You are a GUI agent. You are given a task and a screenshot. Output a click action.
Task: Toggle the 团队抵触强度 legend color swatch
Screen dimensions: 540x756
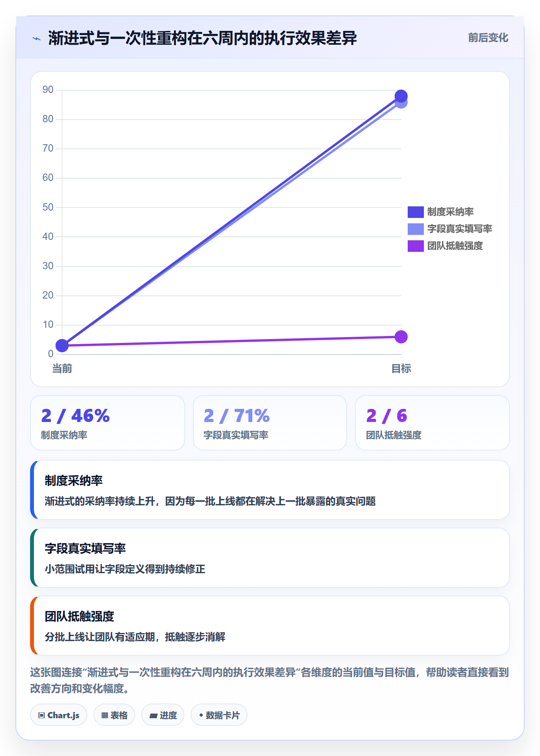(416, 246)
